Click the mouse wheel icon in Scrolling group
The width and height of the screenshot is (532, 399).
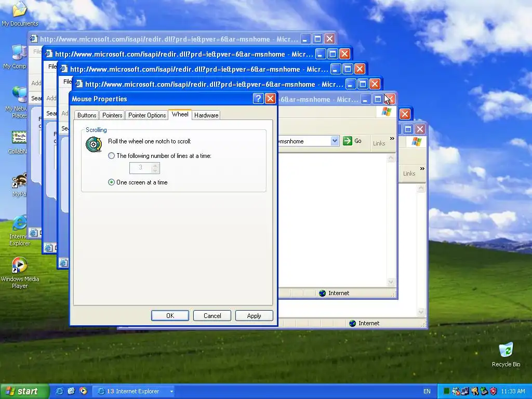tap(94, 144)
